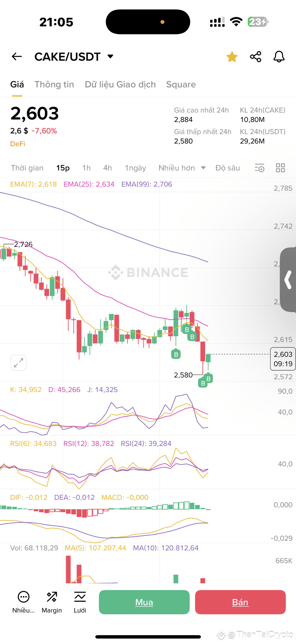Tap the 2,726 high price marker
Screen dimensions: 296x644
point(23,244)
